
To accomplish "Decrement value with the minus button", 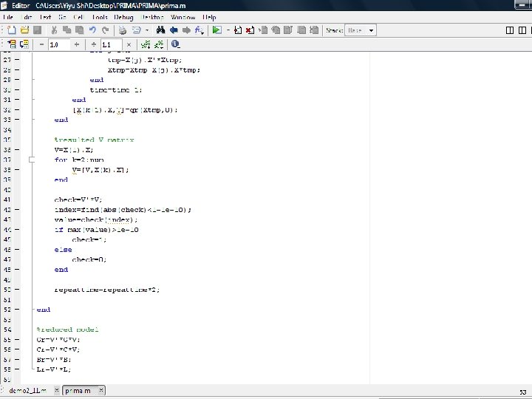I will coord(41,44).
